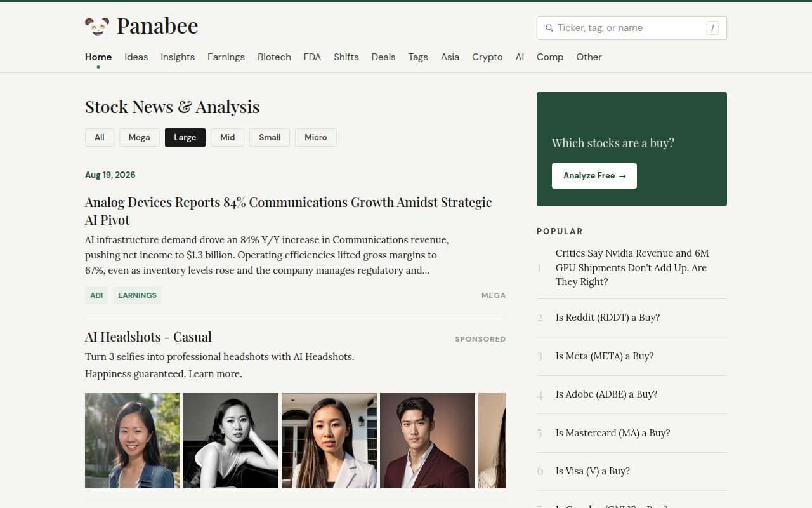Open the FDA section
Image resolution: width=812 pixels, height=508 pixels.
[x=312, y=57]
